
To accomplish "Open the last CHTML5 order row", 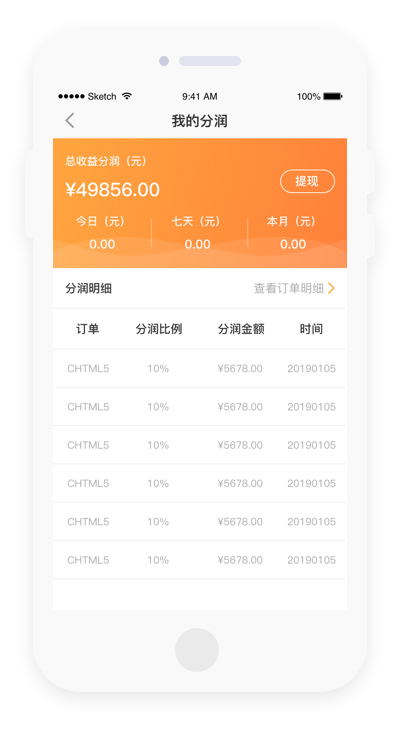I will pos(200,560).
